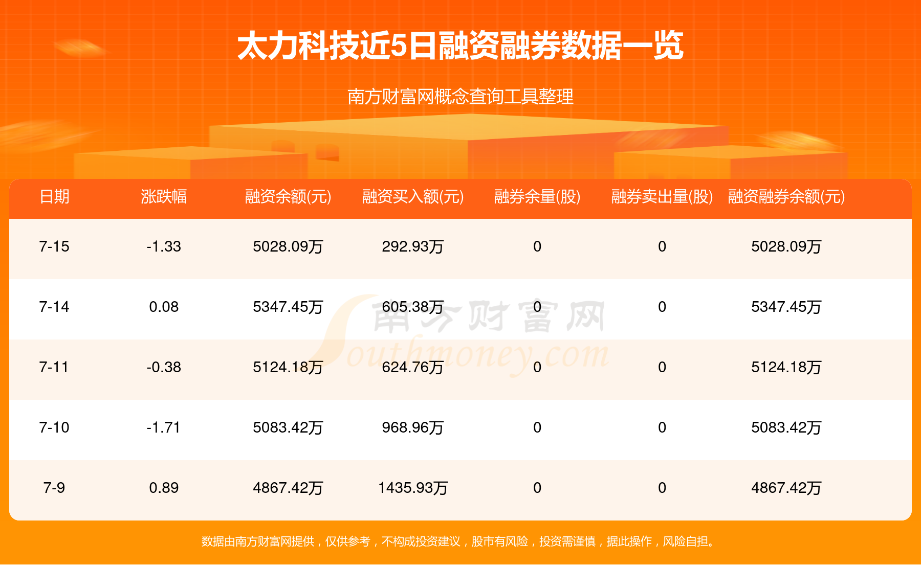Image resolution: width=921 pixels, height=588 pixels.
Task: Click 5124.18万 in the 融资融券余额 column
Action: pyautogui.click(x=786, y=367)
